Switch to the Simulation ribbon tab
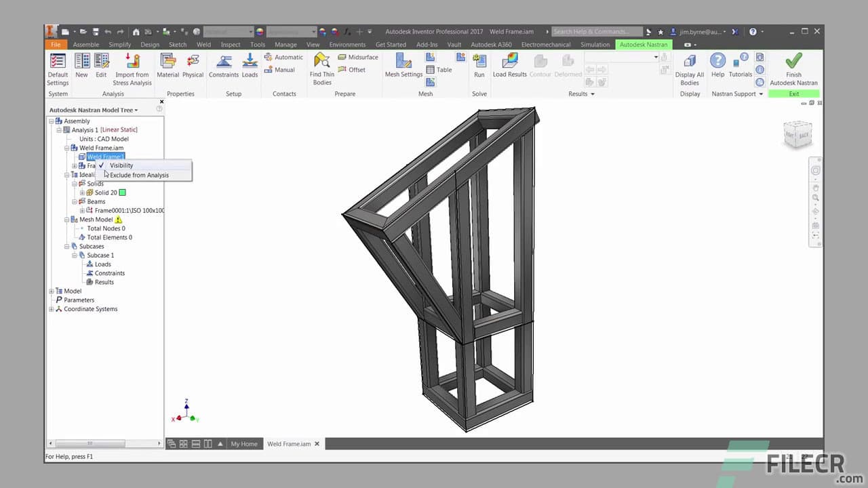This screenshot has height=488, width=868. tap(595, 44)
